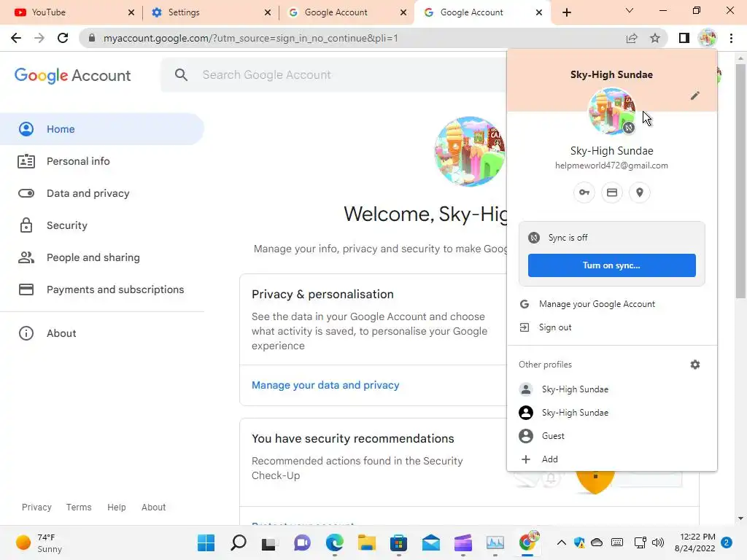747x560 pixels.
Task: Open About in the sidebar
Action: pyautogui.click(x=102, y=333)
